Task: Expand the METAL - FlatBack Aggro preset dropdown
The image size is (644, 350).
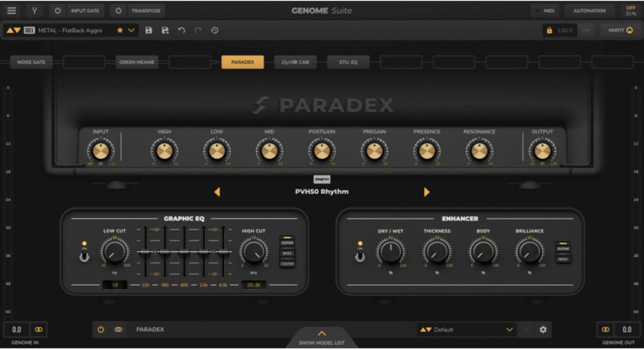Action: [x=131, y=31]
